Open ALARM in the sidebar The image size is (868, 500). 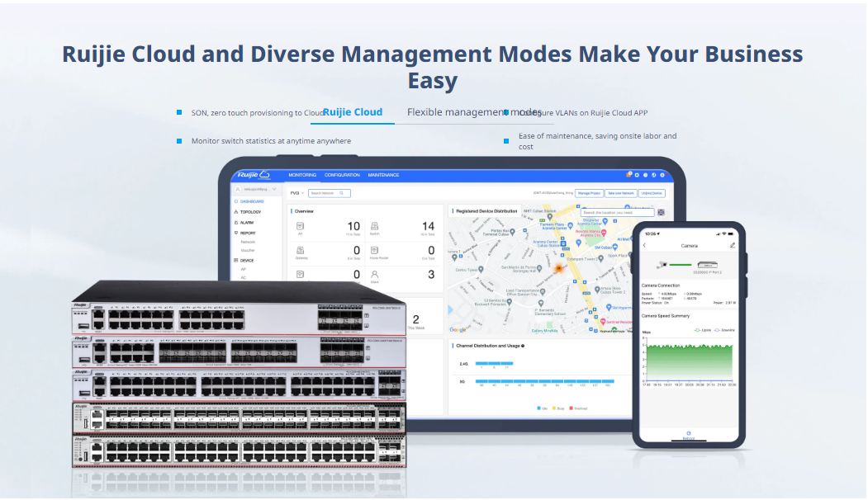247,223
